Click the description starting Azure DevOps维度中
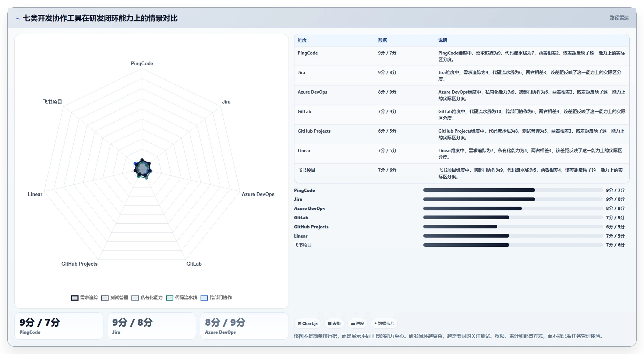The image size is (644, 354). tap(532, 95)
